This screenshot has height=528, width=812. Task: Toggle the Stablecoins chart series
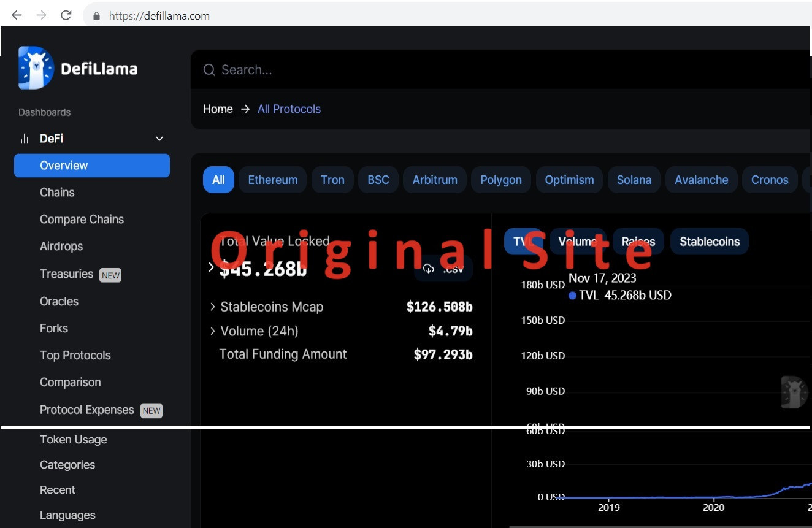[710, 242]
